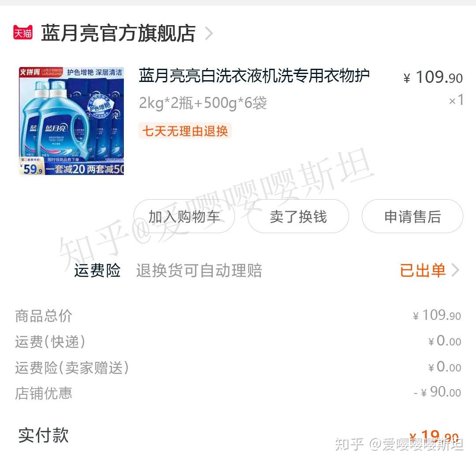Tap the 运费险(卖家赠送) row

238,367
